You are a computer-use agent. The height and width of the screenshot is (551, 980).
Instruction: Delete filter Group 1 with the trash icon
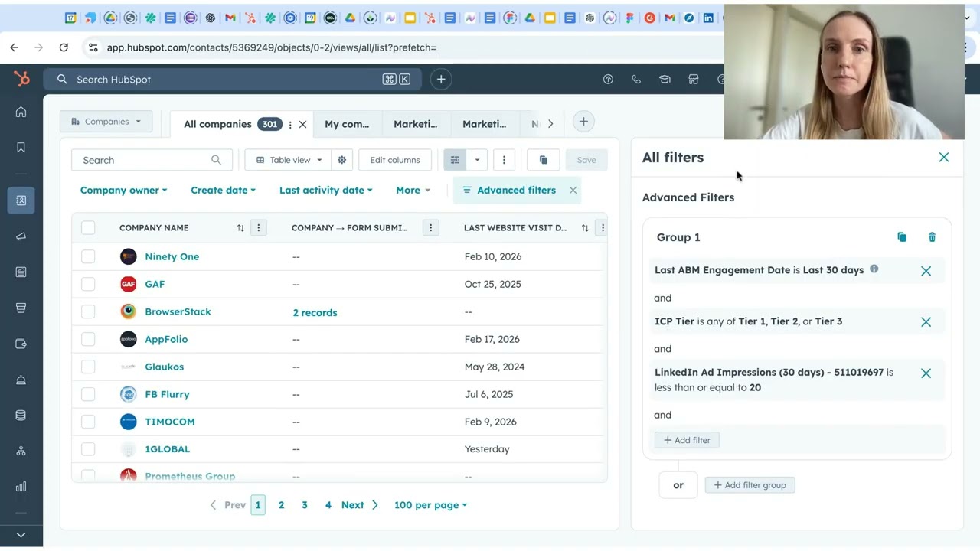(x=932, y=237)
